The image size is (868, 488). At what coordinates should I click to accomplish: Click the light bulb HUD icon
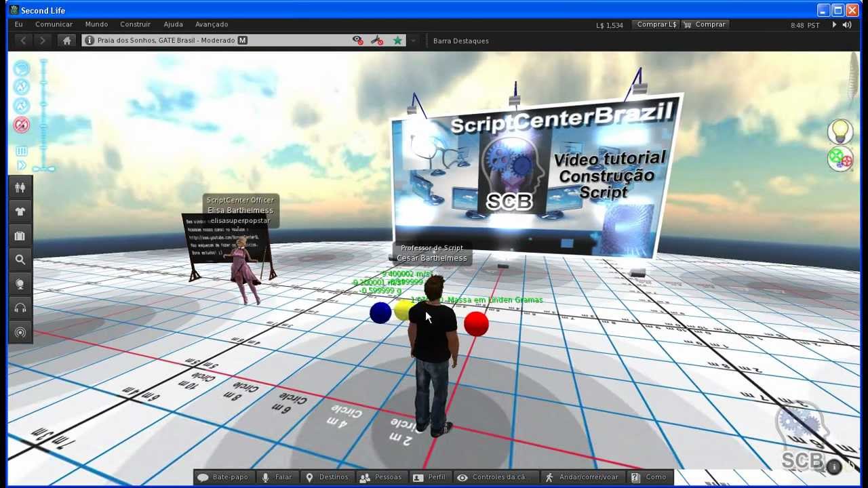coord(840,131)
